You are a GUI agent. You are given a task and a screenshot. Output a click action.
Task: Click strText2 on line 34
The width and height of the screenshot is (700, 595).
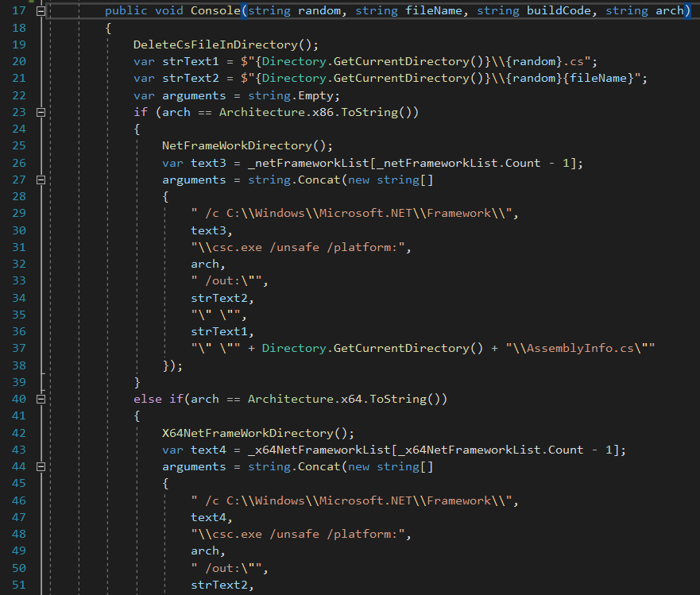coord(219,298)
